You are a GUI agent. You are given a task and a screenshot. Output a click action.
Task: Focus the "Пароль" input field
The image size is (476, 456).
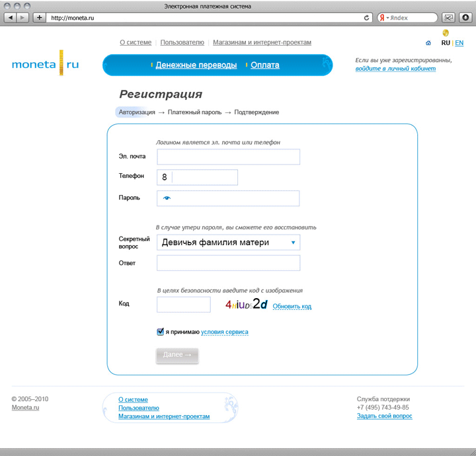228,198
